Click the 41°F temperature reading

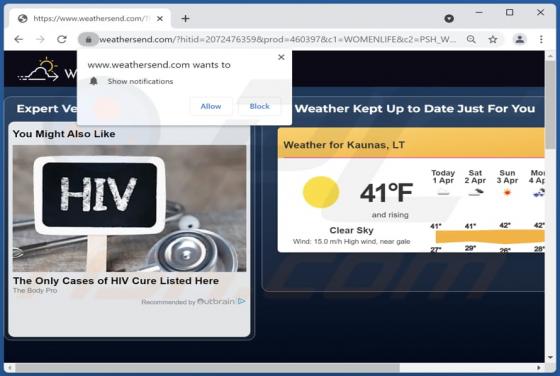point(386,193)
